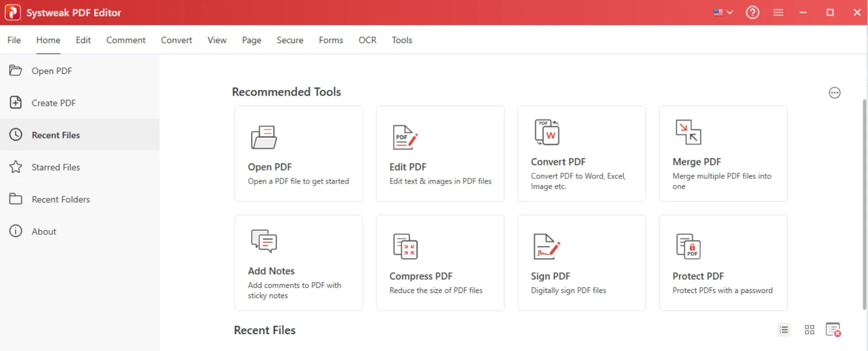Click the Compress PDF icon
The image size is (868, 351).
(x=405, y=246)
